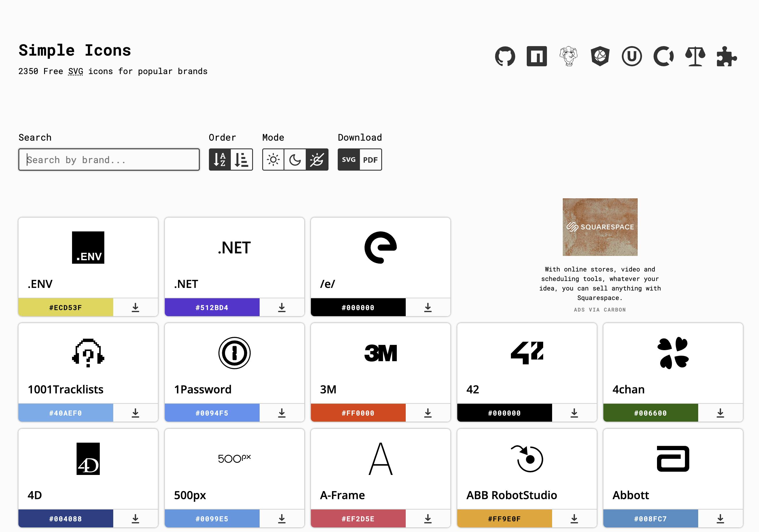Download the 4D icon
The image size is (759, 532).
click(x=135, y=519)
